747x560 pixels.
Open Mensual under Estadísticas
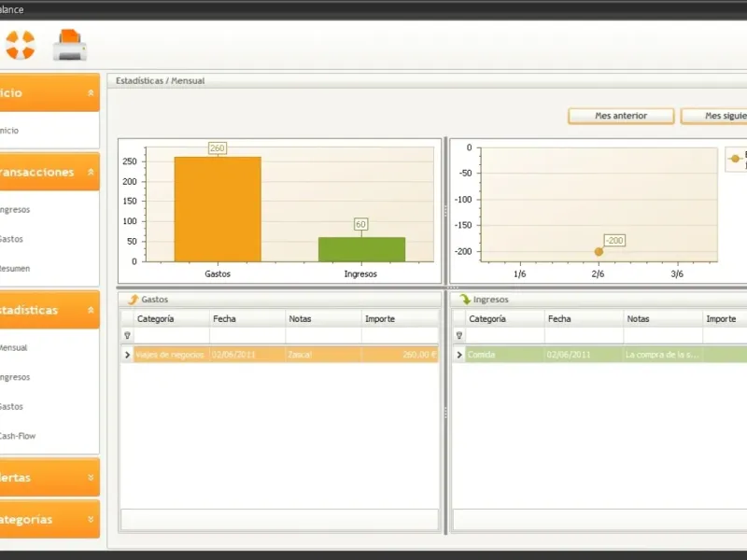[13, 347]
